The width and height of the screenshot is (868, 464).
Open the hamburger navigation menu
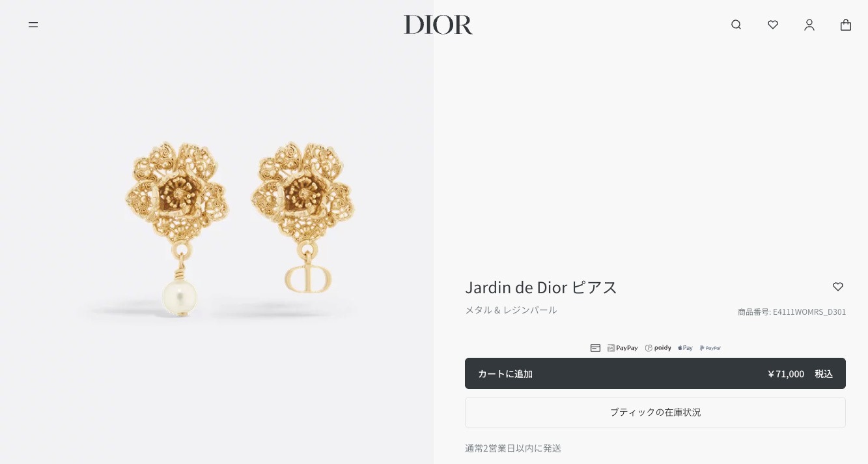pos(33,25)
